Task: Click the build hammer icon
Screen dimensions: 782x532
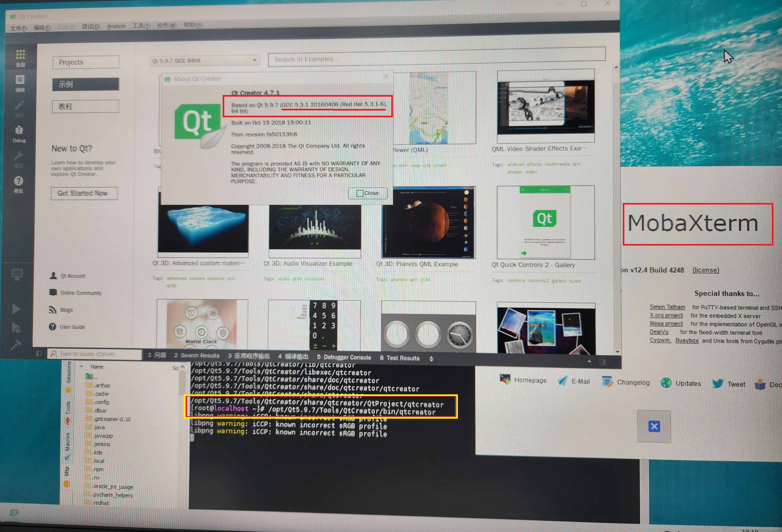Action: pyautogui.click(x=16, y=345)
